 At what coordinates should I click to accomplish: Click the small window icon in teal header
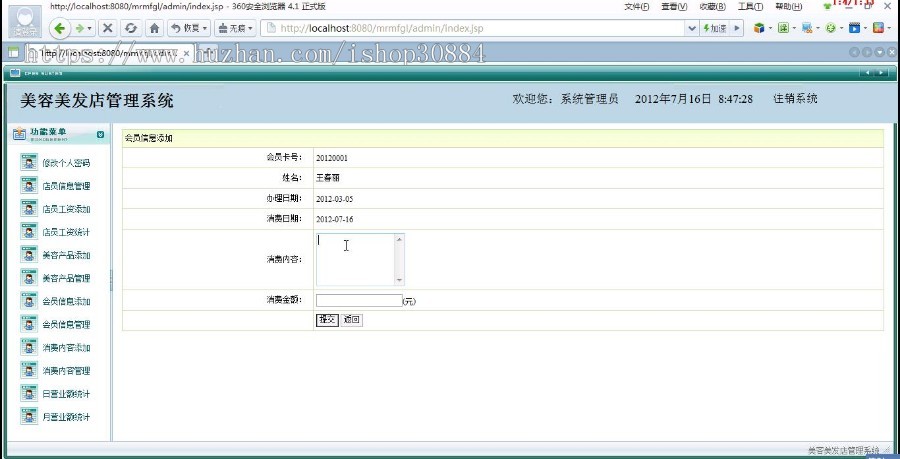click(x=15, y=73)
